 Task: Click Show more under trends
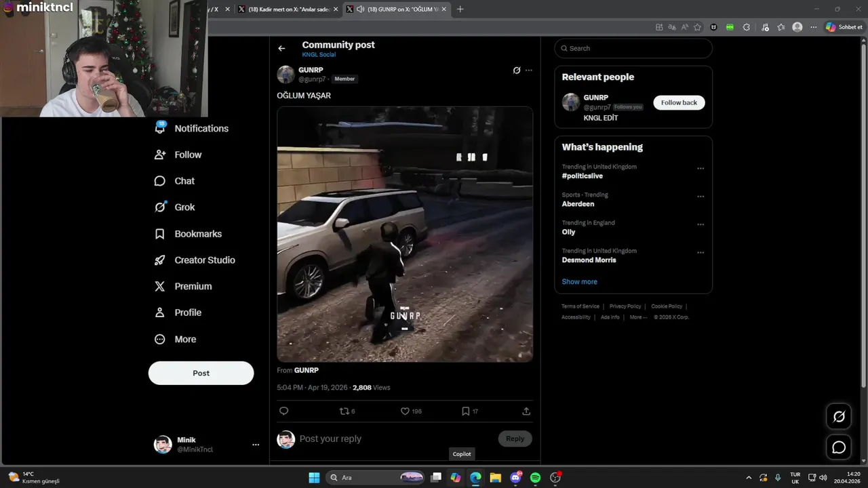point(579,281)
